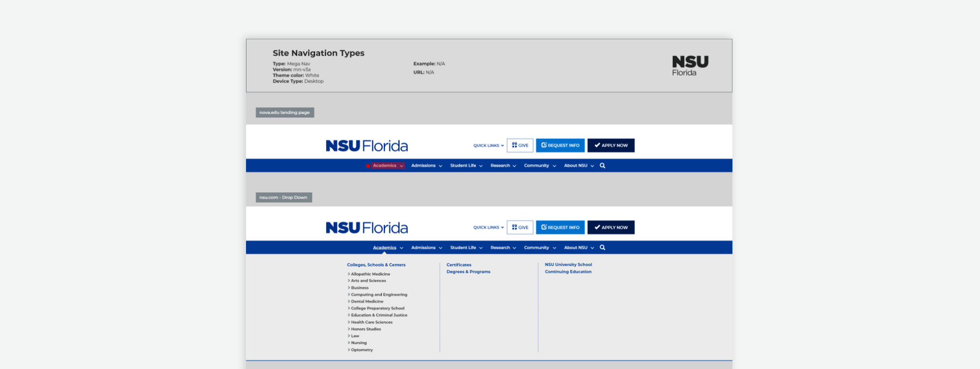Open the Business college link
This screenshot has width=980, height=369.
coord(359,288)
